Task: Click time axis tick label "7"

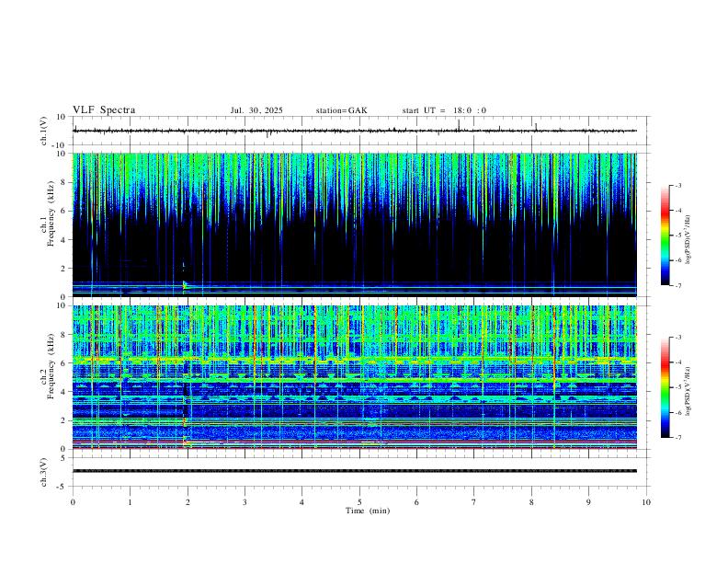Action: [x=474, y=502]
